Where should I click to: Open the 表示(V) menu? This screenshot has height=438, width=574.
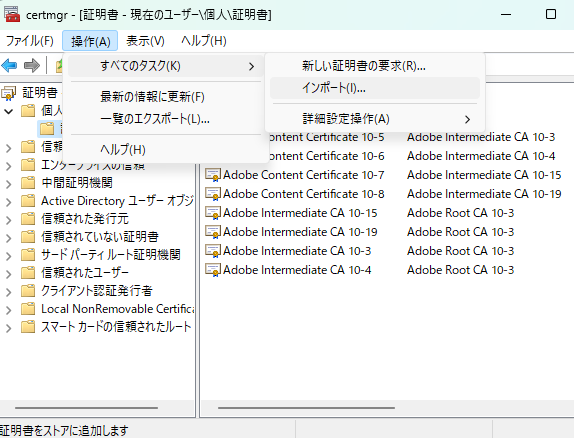(x=145, y=41)
